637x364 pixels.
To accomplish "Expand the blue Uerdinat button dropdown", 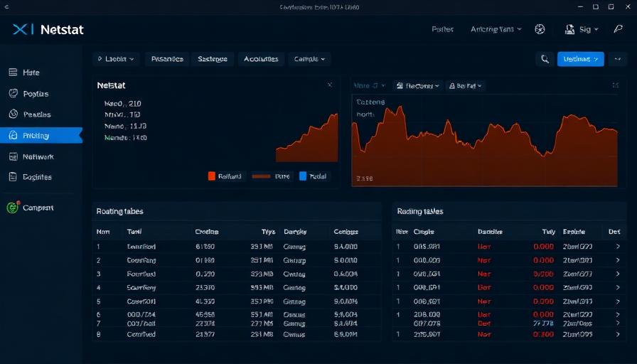I will (596, 59).
